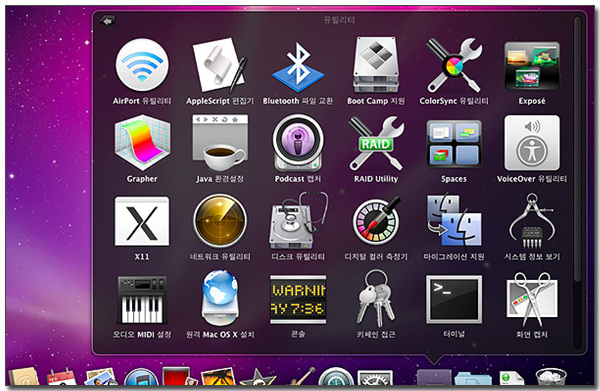Open VoiceOver 유틸리티

pyautogui.click(x=532, y=143)
